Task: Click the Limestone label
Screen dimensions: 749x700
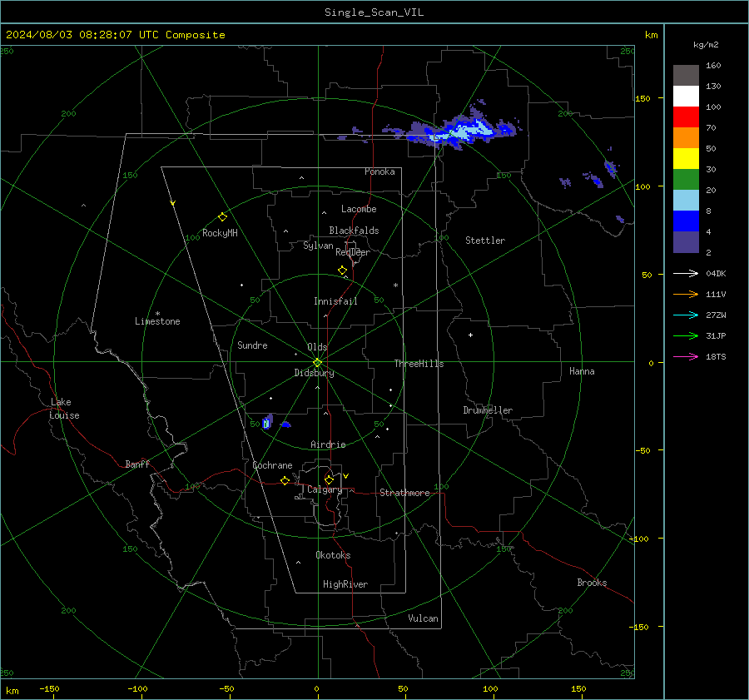Action: [x=157, y=321]
